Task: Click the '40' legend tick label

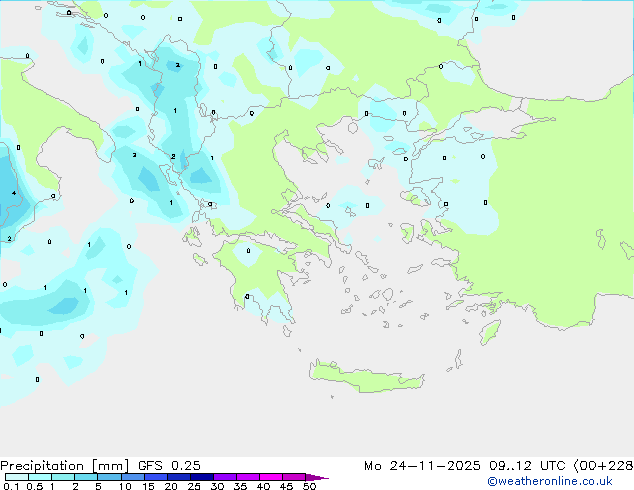Action: coord(263,486)
